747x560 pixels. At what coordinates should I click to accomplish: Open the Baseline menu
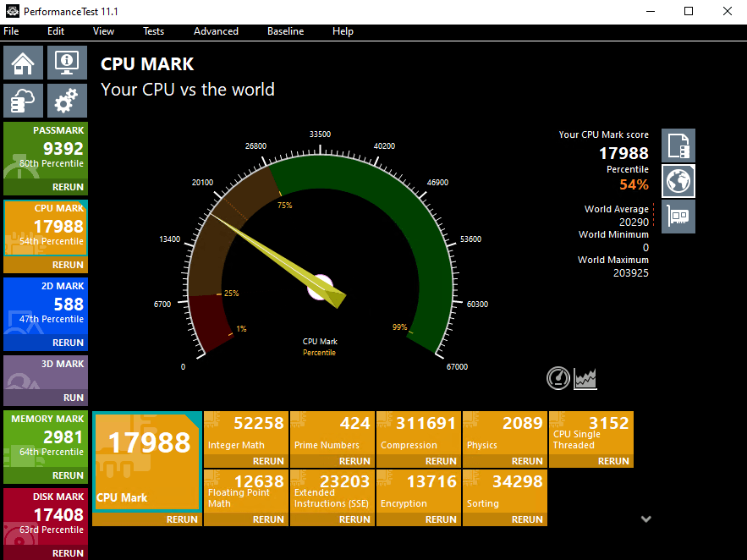285,31
